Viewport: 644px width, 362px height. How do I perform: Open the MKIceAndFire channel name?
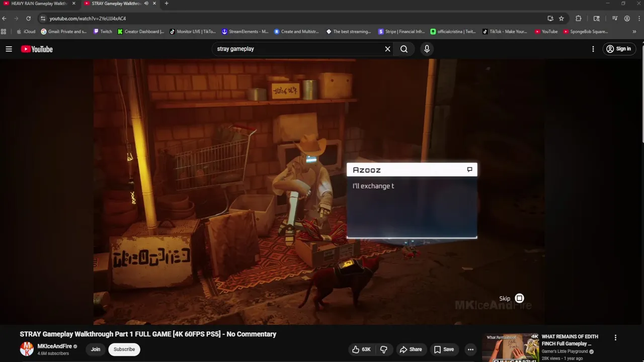[54, 346]
